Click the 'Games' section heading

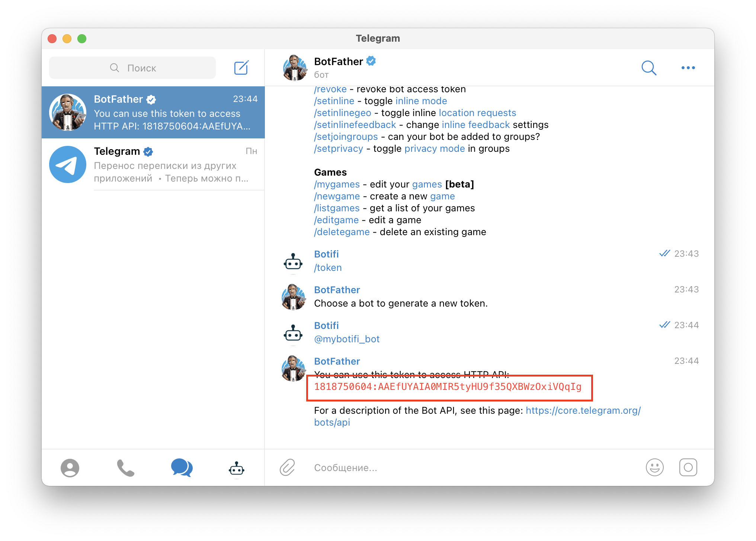(330, 172)
